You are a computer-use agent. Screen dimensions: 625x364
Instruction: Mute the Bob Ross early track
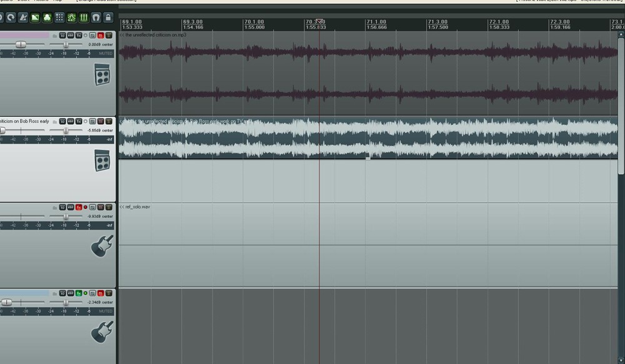(x=101, y=121)
